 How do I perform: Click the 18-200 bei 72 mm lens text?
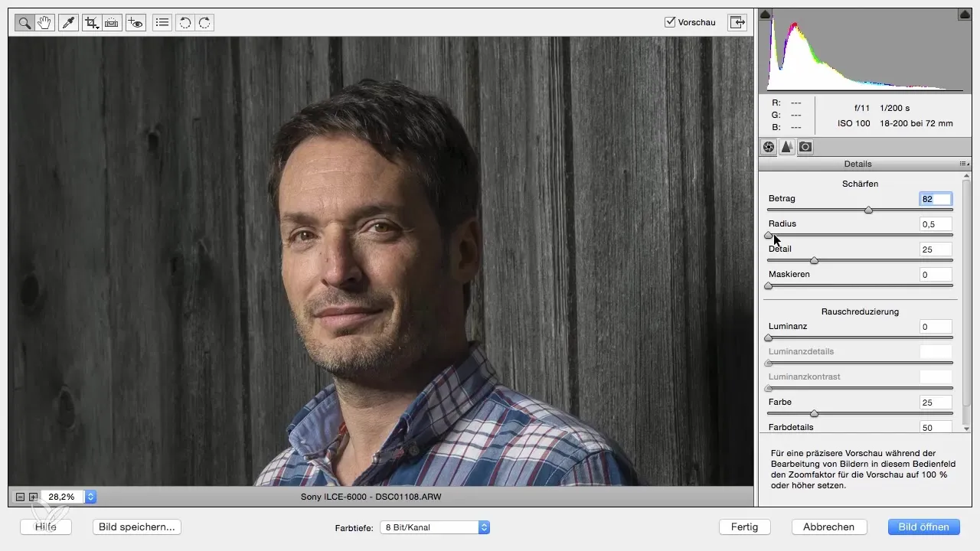[916, 123]
